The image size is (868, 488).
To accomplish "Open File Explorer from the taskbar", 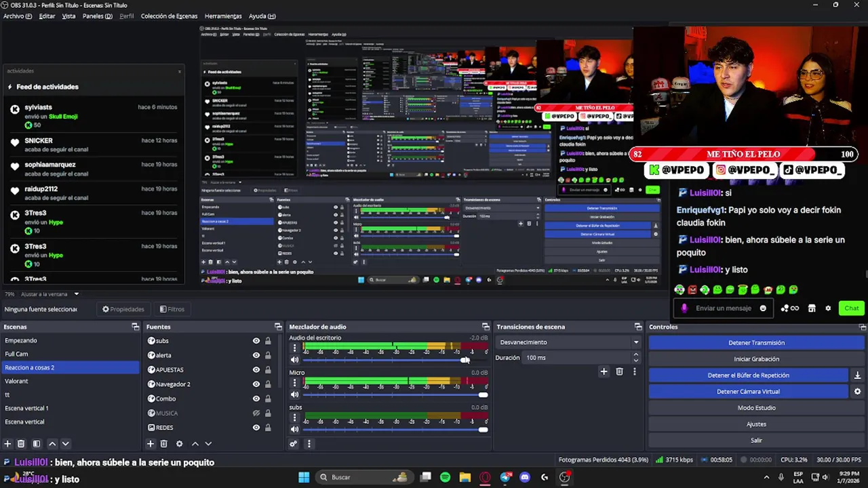I will pyautogui.click(x=465, y=477).
